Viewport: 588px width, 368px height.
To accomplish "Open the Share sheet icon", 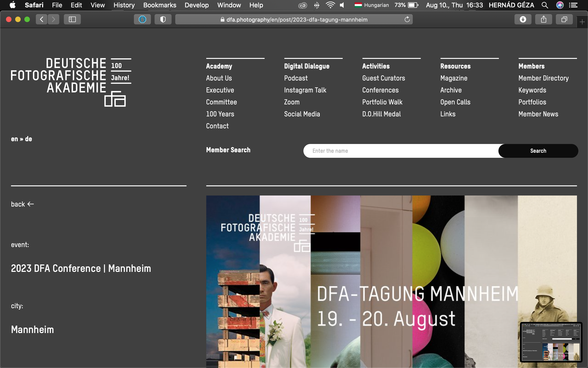I will (x=543, y=19).
